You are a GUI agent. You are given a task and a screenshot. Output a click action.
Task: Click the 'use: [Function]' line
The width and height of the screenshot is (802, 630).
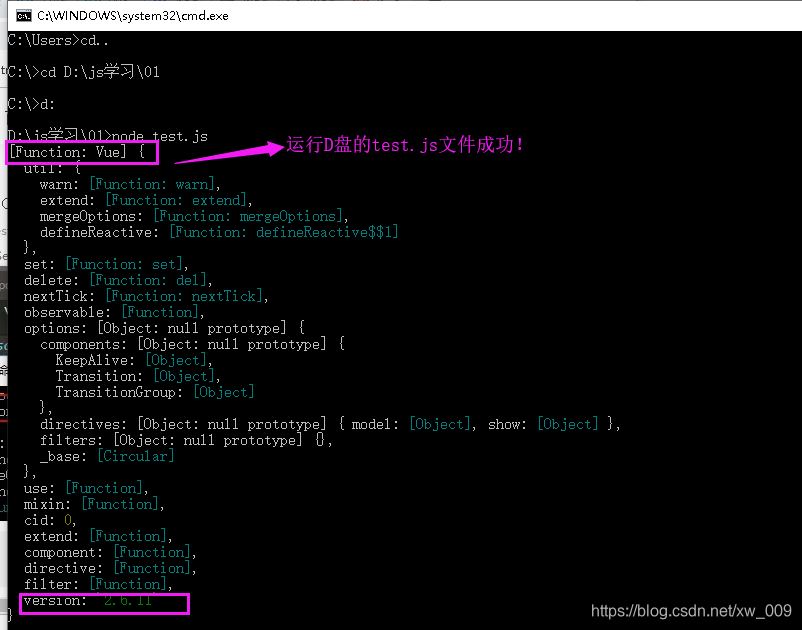click(86, 488)
